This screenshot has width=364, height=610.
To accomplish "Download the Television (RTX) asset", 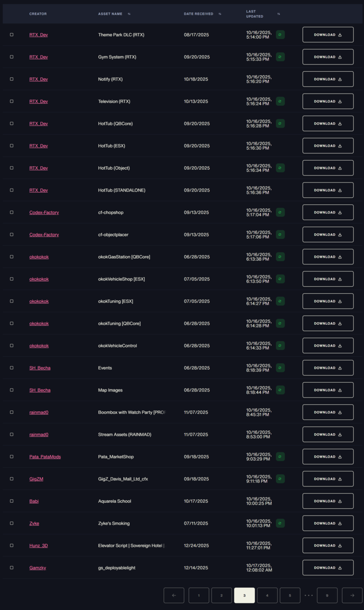I will coord(328,101).
